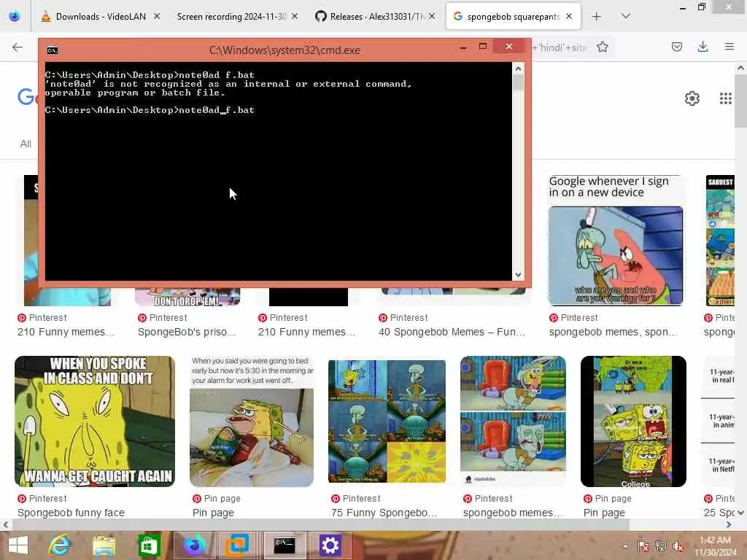Viewport: 747px width, 560px height.
Task: Open 'SpongeBob's priso...' Pinterest result link
Action: 187,332
